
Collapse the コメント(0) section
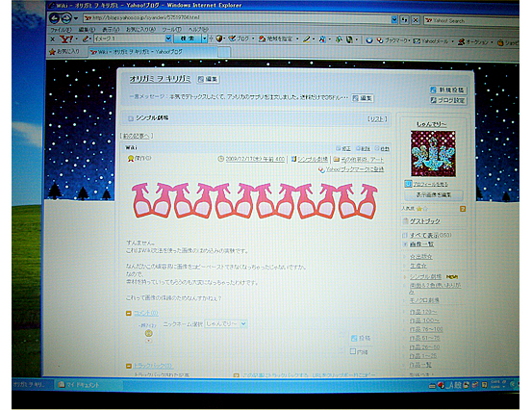(129, 313)
